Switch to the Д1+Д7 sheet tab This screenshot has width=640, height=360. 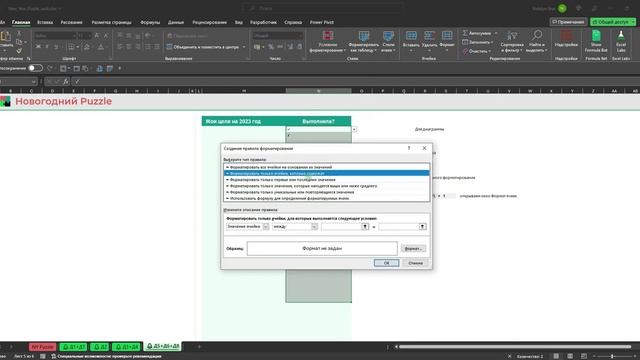pyautogui.click(x=73, y=347)
